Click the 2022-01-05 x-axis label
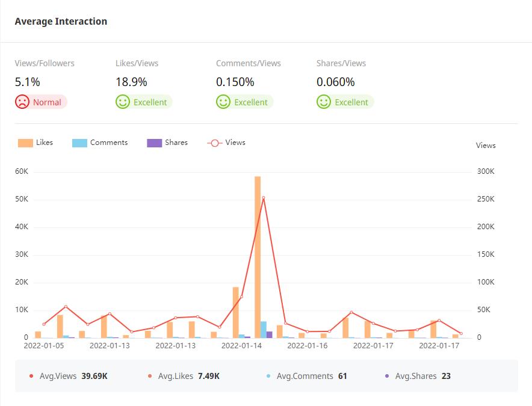 tap(43, 346)
